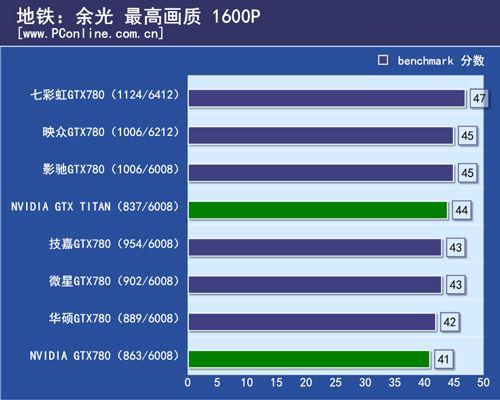Screen dimensions: 500x400
Task: Click the x-axis tick label 0
Action: click(x=188, y=382)
